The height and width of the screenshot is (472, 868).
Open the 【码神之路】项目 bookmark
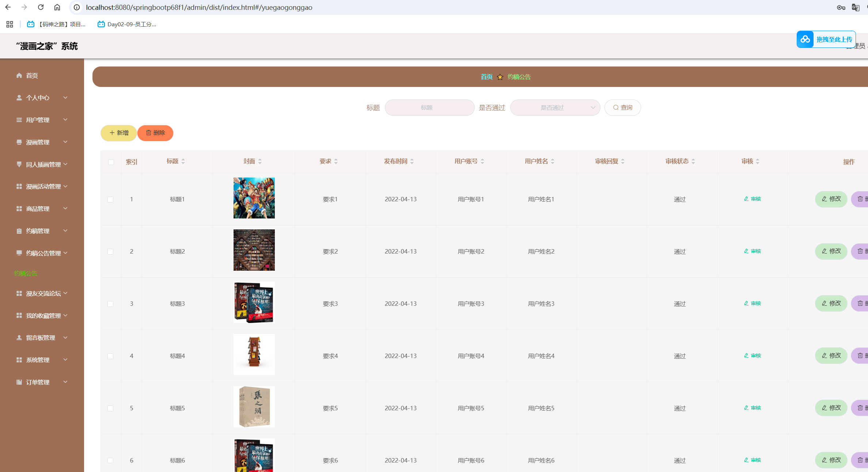[x=56, y=24]
